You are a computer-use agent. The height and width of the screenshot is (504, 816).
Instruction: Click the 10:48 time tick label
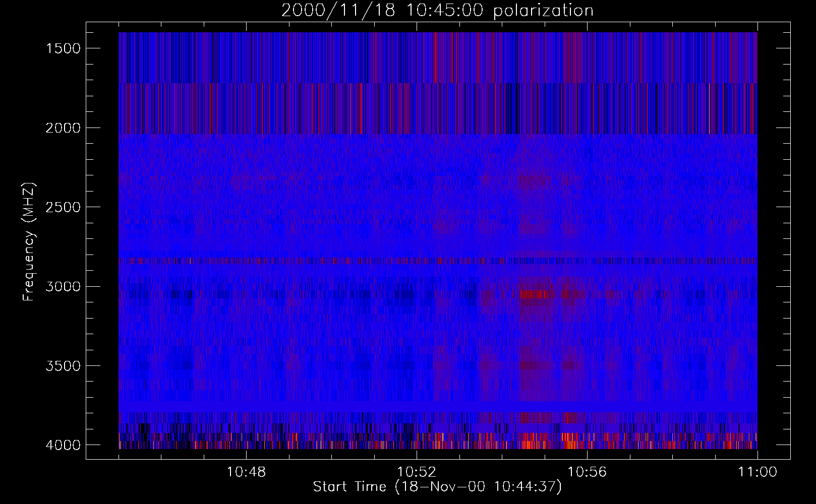pos(247,472)
